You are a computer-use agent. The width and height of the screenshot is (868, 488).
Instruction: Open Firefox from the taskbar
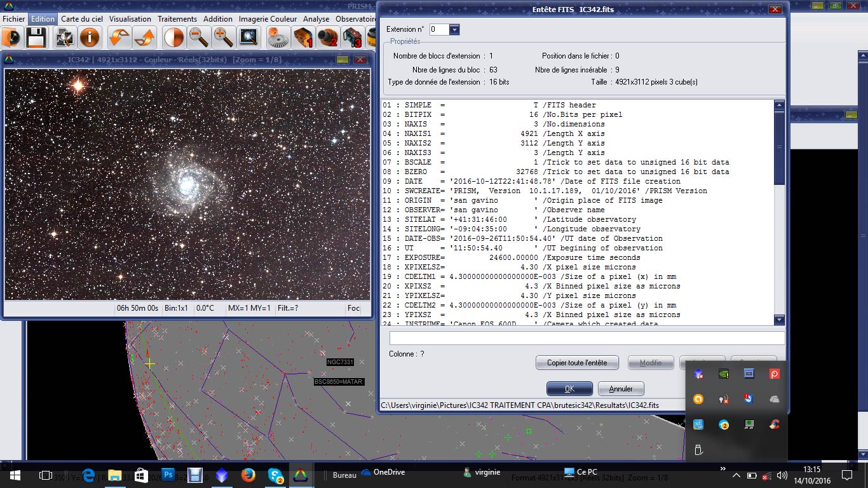coord(248,475)
